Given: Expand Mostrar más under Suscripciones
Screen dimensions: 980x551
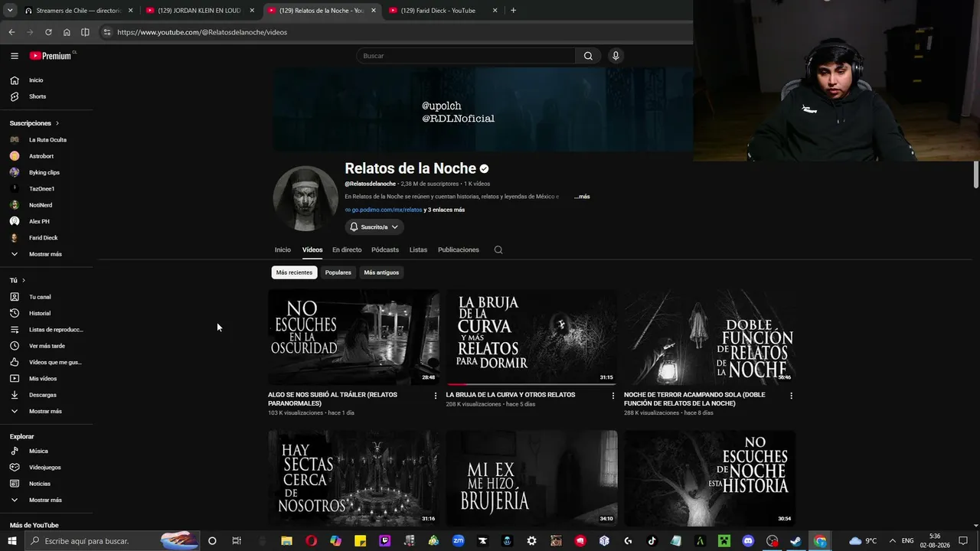Looking at the screenshot, I should click(x=47, y=254).
